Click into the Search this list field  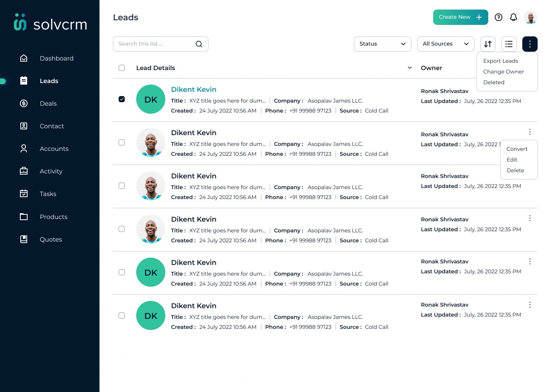point(161,44)
